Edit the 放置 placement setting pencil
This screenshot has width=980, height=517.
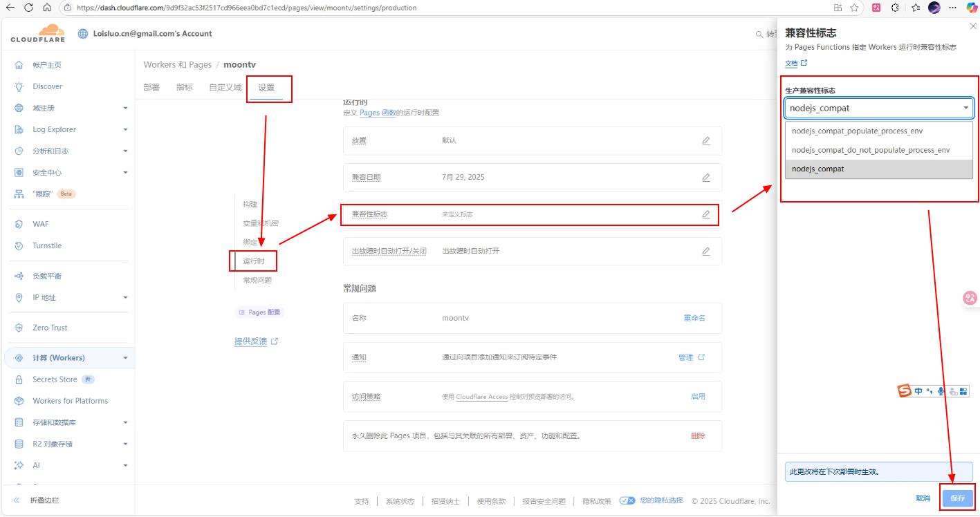coord(706,140)
